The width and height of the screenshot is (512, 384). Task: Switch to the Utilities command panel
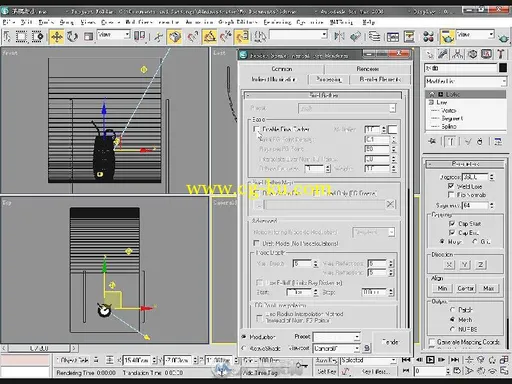coord(501,54)
